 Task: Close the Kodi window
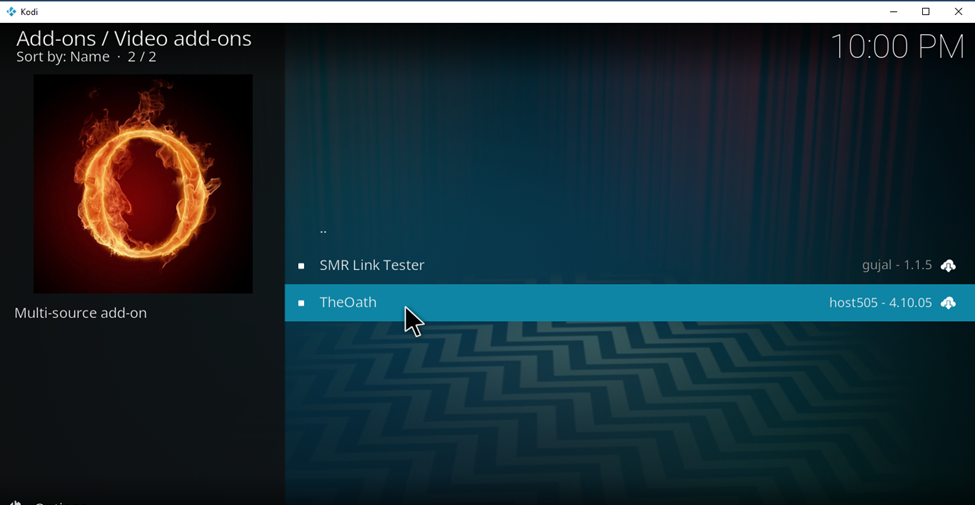(958, 11)
